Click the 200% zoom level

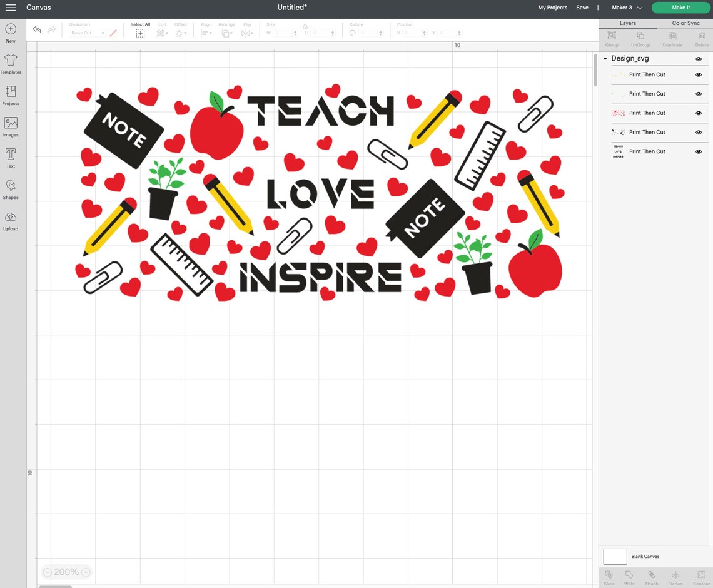click(x=66, y=572)
